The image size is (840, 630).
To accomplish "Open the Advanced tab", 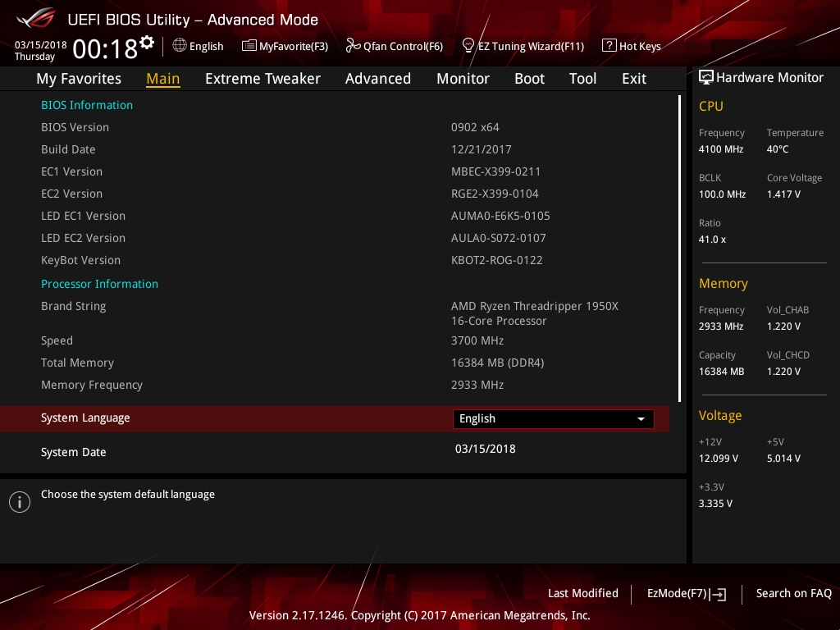I will pos(377,79).
